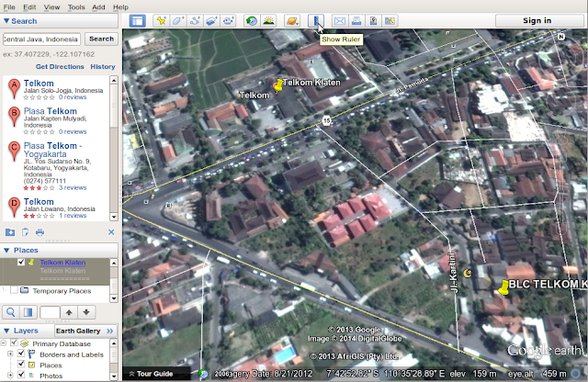Collapse the Search panel triangle
588x382 pixels.
pyautogui.click(x=6, y=21)
